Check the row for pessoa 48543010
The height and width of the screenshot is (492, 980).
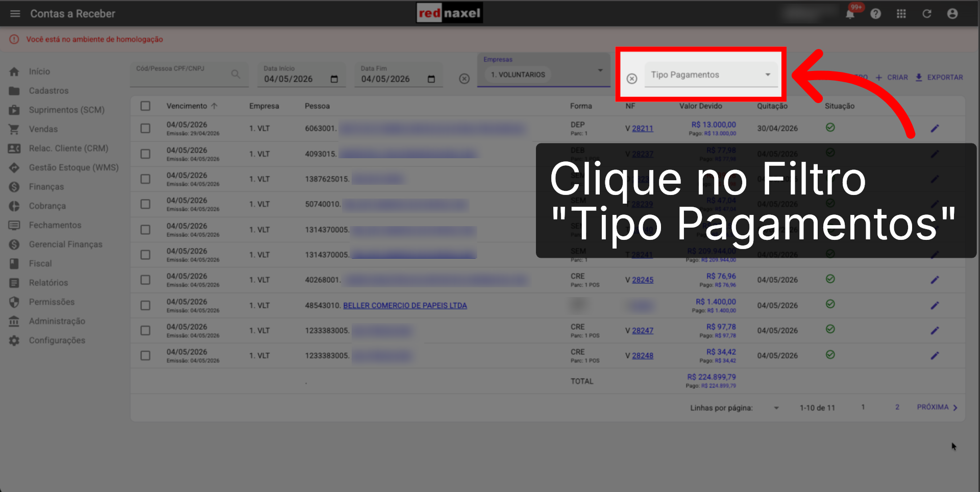(145, 305)
